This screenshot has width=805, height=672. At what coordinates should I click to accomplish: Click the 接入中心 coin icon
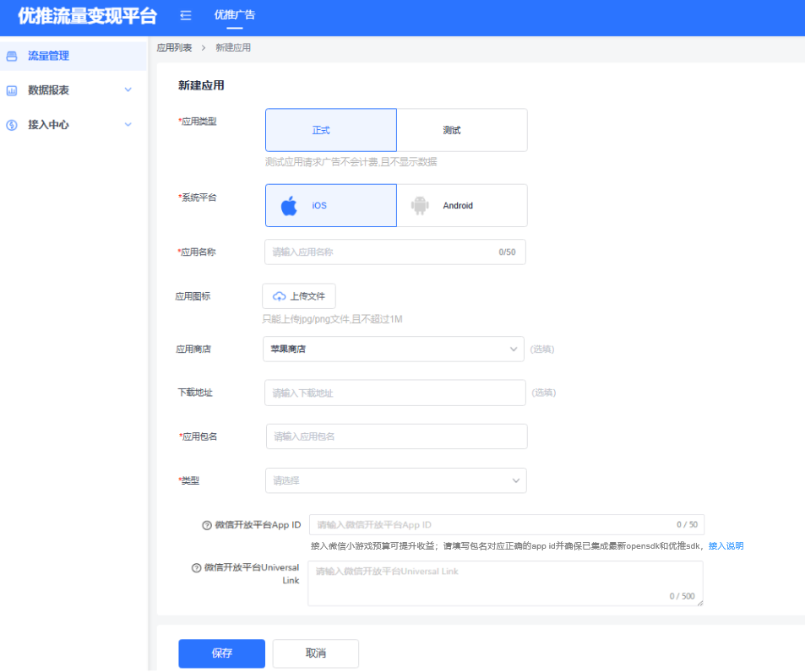pos(12,125)
